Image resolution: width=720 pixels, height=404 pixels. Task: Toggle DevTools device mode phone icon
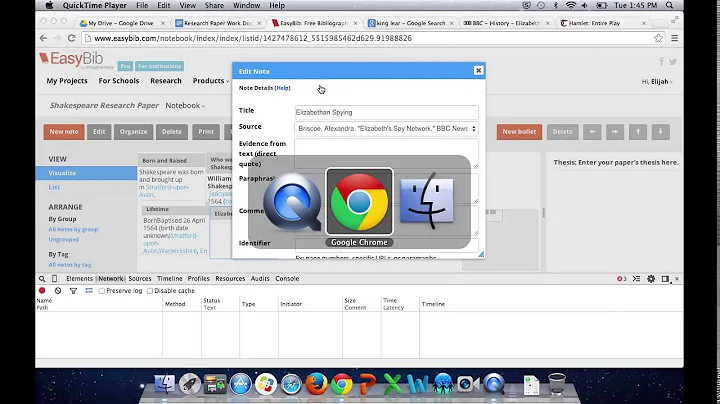click(55, 279)
